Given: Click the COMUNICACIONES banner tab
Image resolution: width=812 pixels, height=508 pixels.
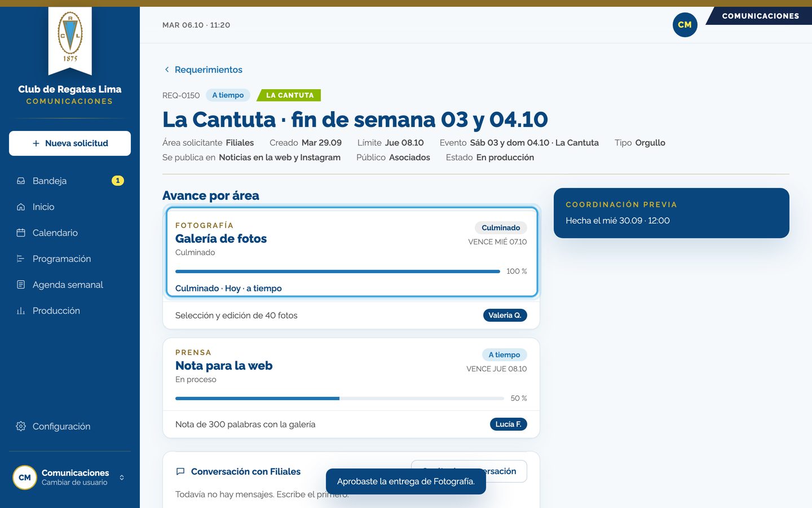Looking at the screenshot, I should tap(760, 16).
